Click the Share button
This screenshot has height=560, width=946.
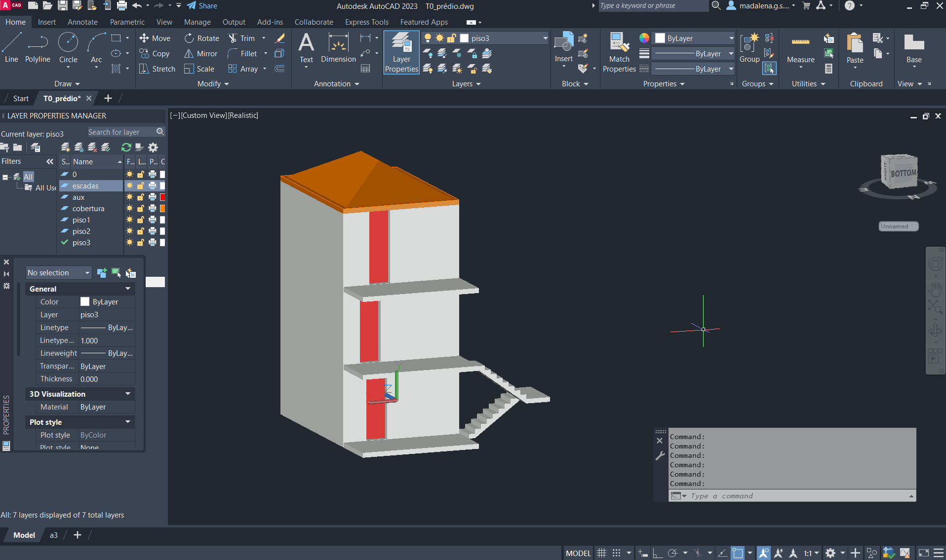202,6
